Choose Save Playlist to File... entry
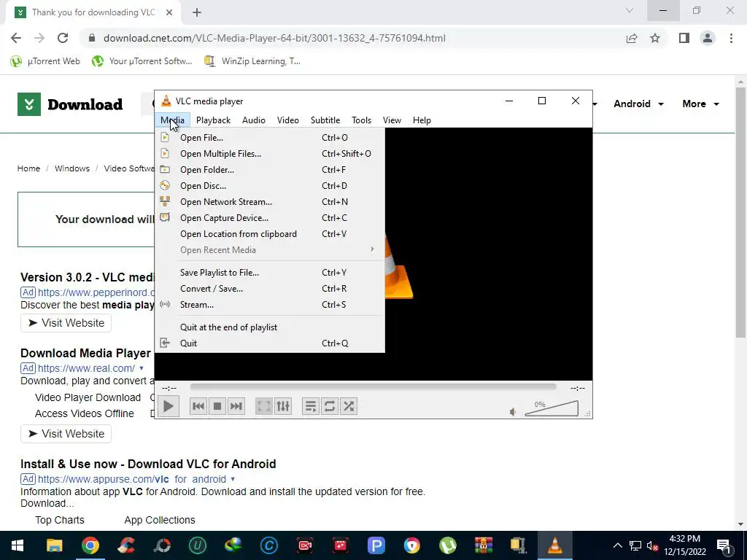The height and width of the screenshot is (560, 747). click(x=270, y=273)
